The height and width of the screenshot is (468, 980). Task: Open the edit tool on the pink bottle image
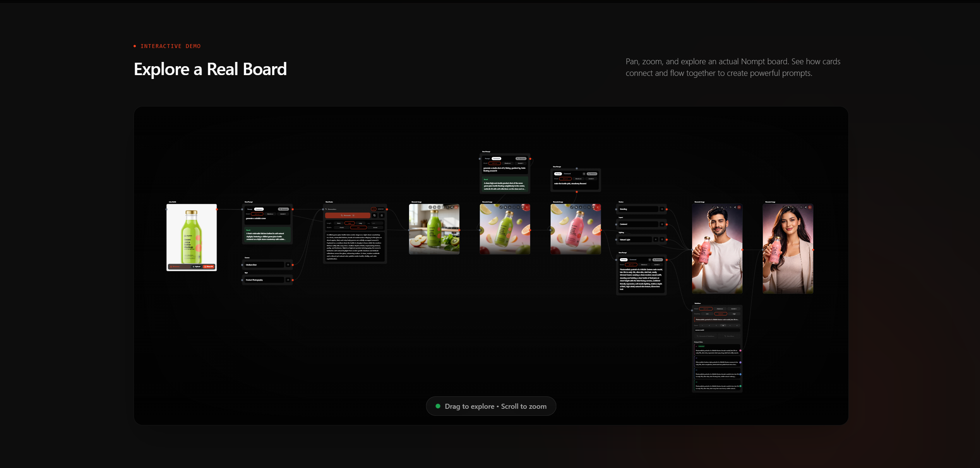point(576,207)
